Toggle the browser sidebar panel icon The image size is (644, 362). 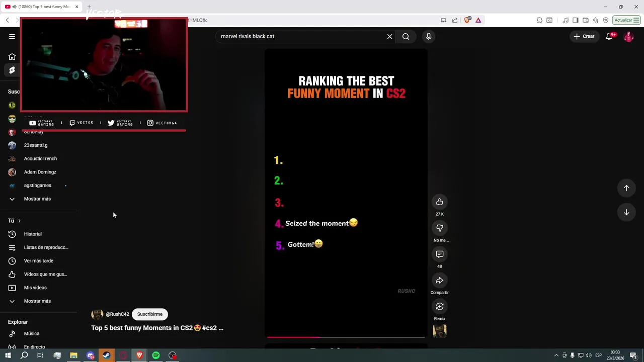(576, 20)
